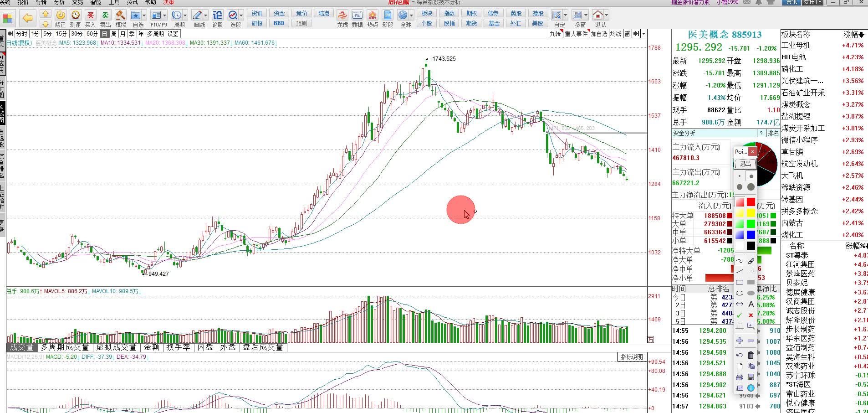
Task: Select the hollow rectangle drawing tool
Action: click(x=740, y=282)
